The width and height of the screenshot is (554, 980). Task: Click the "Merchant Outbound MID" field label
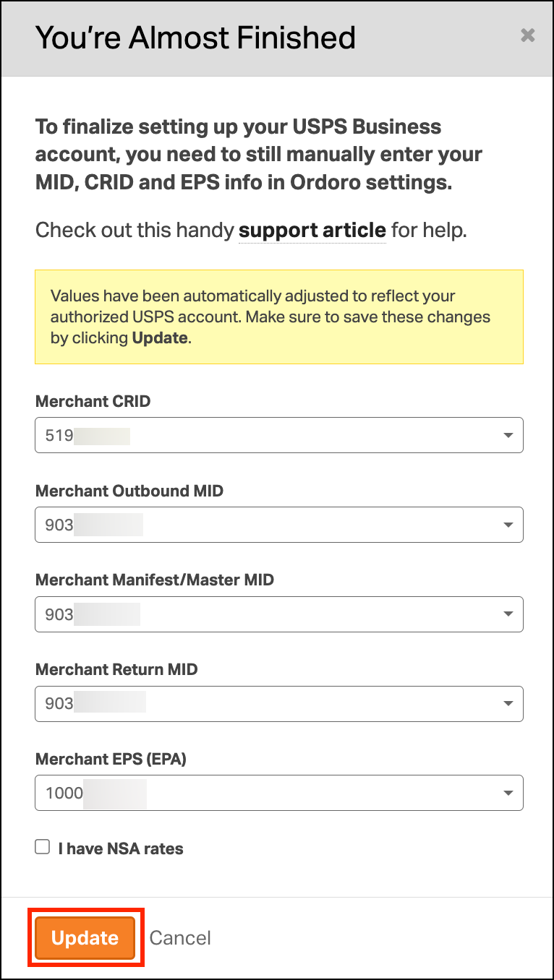[129, 491]
